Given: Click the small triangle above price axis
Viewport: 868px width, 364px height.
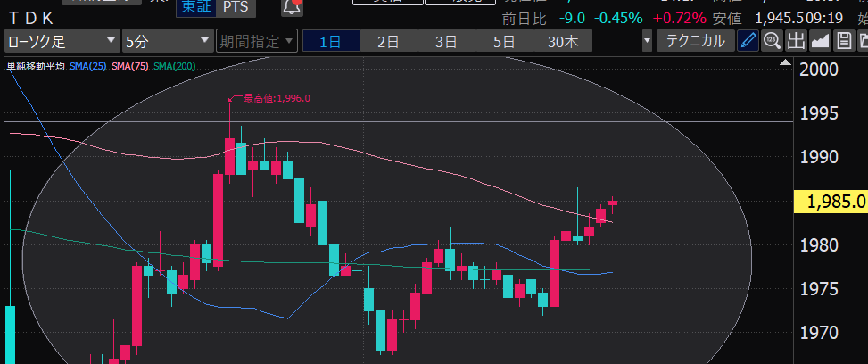Looking at the screenshot, I should (783, 62).
